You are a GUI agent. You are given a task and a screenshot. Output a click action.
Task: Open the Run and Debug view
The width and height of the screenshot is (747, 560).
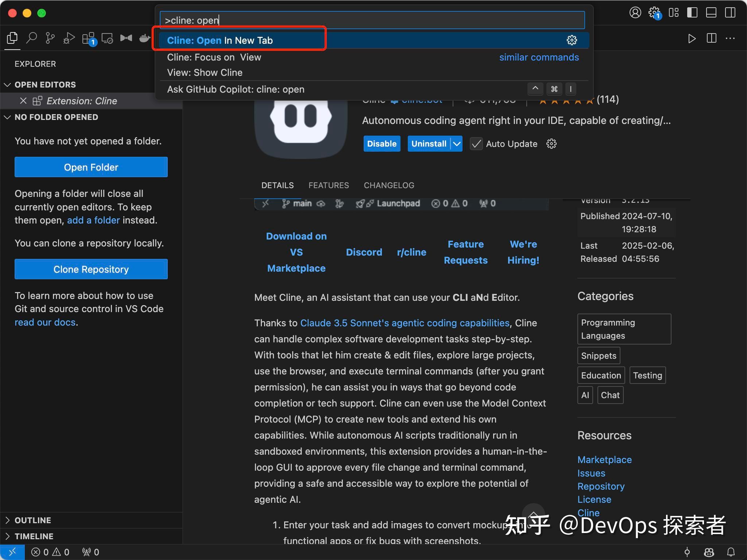click(x=68, y=38)
